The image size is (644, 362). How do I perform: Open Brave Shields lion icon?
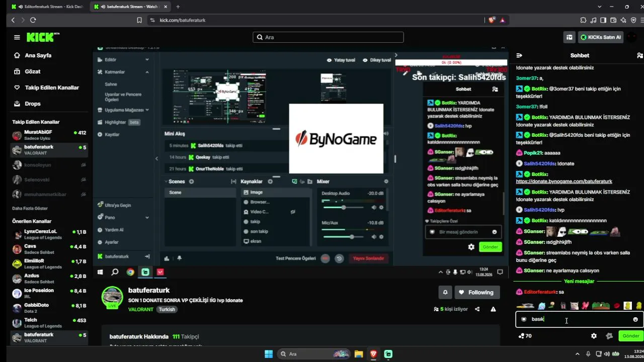492,20
